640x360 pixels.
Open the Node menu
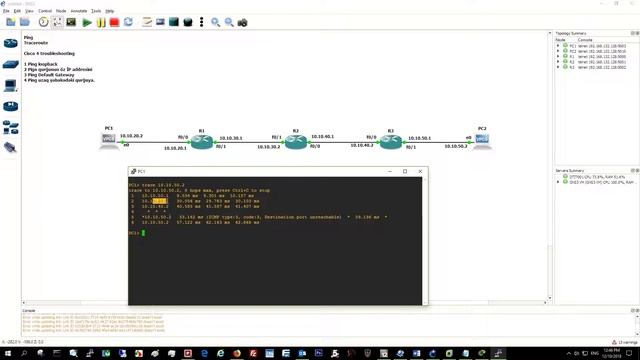pos(61,11)
